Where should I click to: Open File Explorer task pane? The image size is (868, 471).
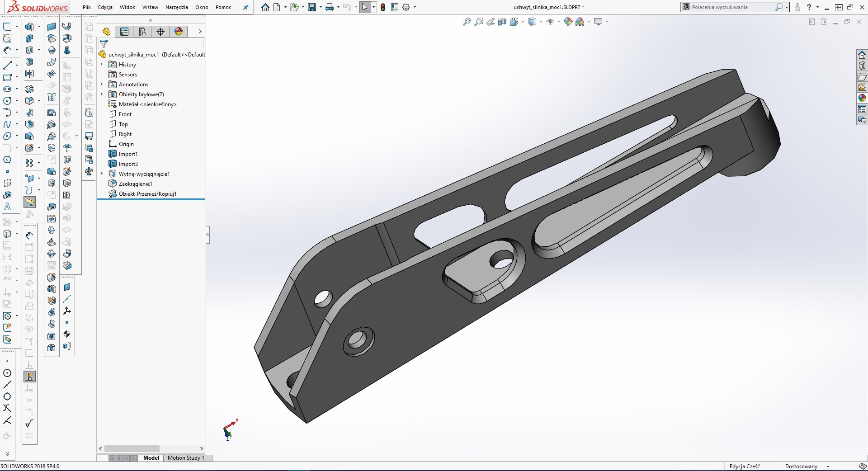(x=862, y=76)
